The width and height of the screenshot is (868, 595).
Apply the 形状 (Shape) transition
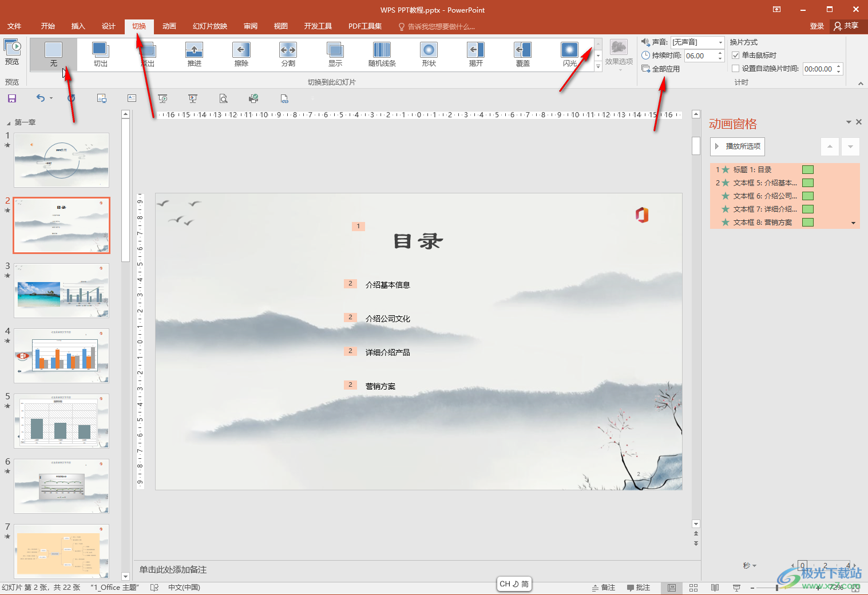click(x=429, y=54)
